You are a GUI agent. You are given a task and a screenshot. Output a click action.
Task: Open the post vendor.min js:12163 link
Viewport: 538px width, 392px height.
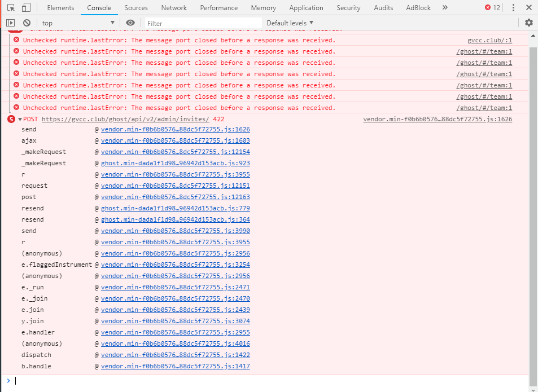pos(176,197)
